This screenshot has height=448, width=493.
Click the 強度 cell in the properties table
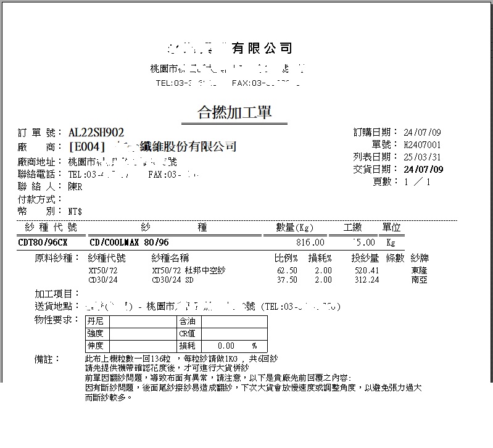pyautogui.click(x=97, y=334)
